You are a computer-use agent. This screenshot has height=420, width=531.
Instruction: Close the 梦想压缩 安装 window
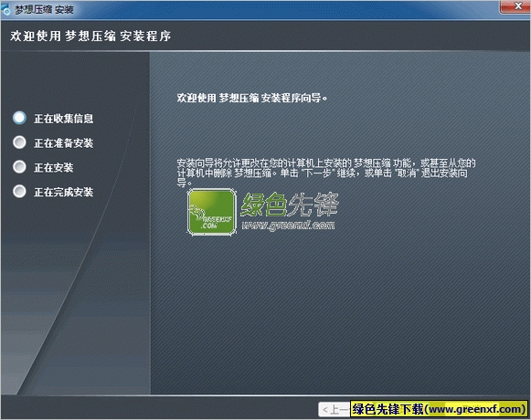[x=515, y=6]
